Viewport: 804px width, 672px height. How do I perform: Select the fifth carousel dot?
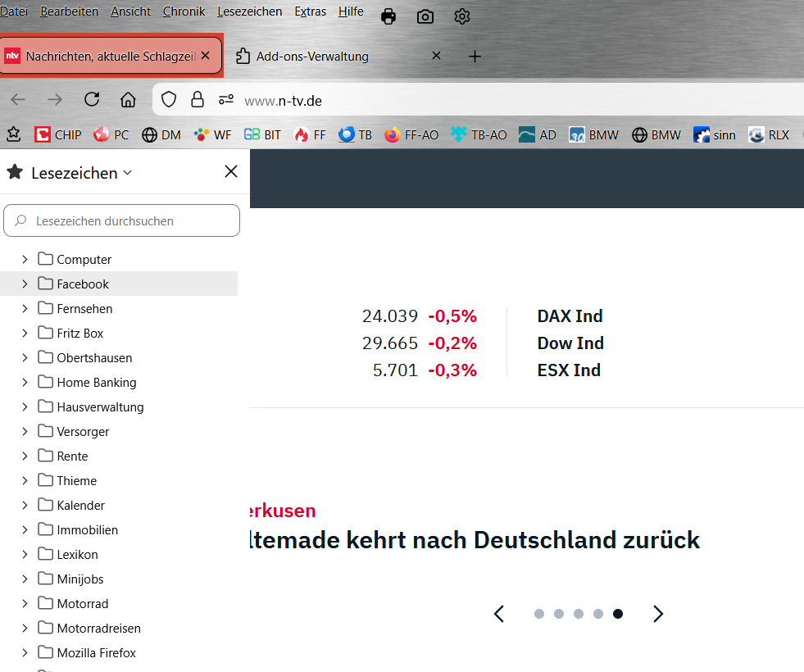tap(618, 614)
